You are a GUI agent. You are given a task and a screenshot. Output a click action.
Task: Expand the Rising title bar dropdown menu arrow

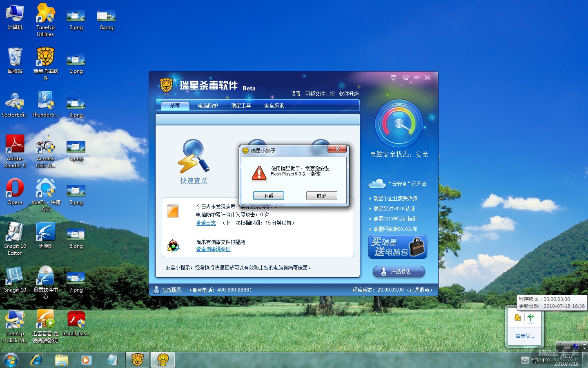pyautogui.click(x=393, y=77)
